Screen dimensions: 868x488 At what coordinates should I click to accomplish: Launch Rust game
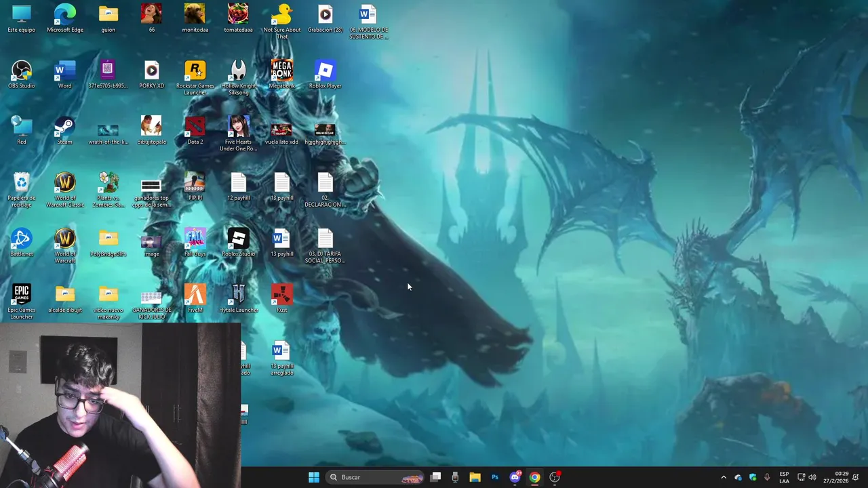(x=282, y=298)
